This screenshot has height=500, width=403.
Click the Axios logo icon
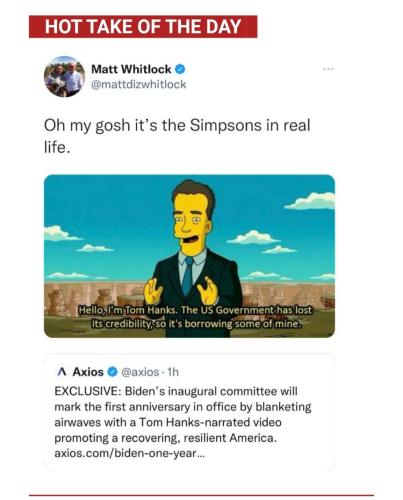61,372
